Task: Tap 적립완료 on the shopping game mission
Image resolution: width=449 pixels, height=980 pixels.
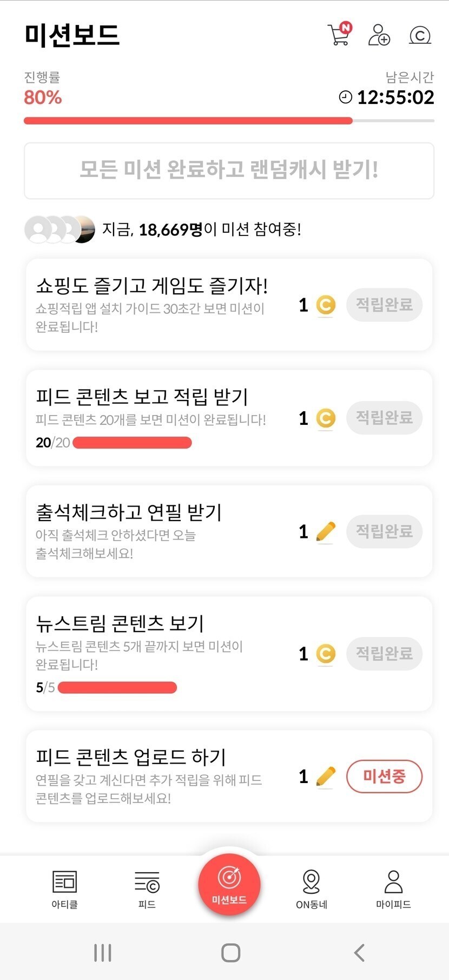Action: (x=384, y=305)
